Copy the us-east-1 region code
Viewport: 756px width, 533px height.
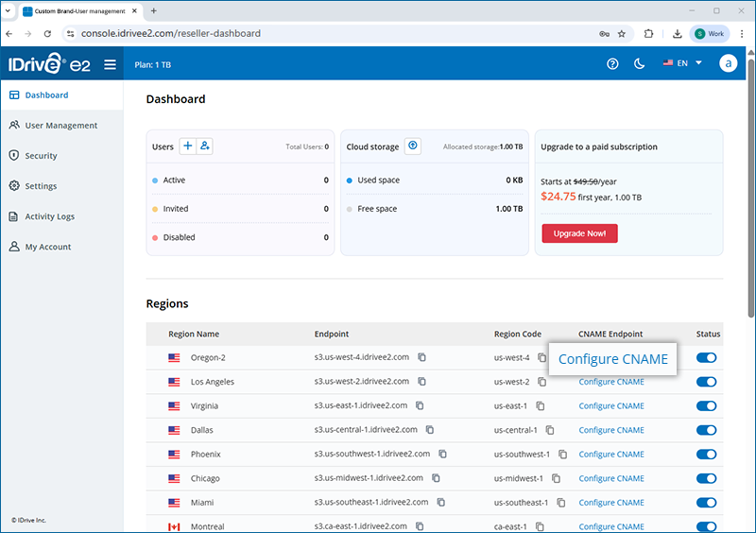pyautogui.click(x=540, y=405)
